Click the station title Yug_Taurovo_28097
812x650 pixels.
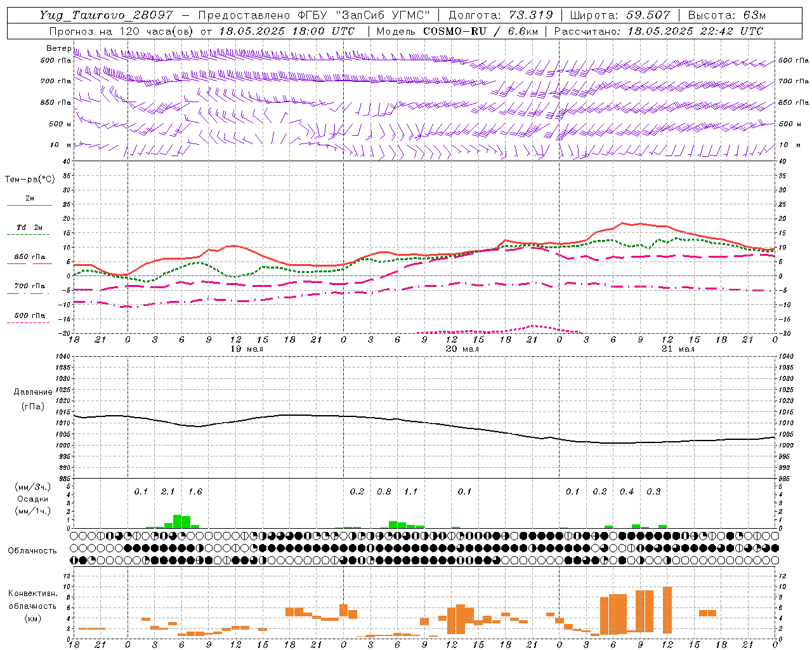(x=106, y=15)
